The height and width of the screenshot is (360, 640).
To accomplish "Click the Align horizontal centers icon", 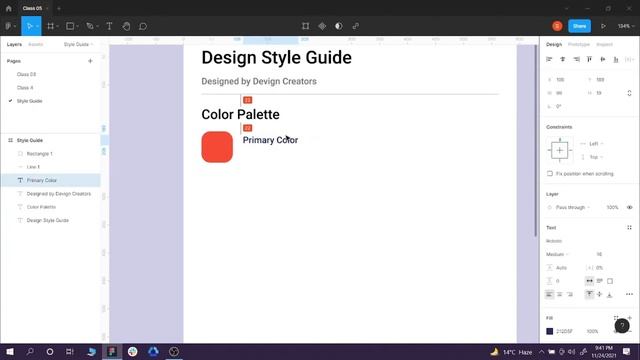I will (563, 60).
